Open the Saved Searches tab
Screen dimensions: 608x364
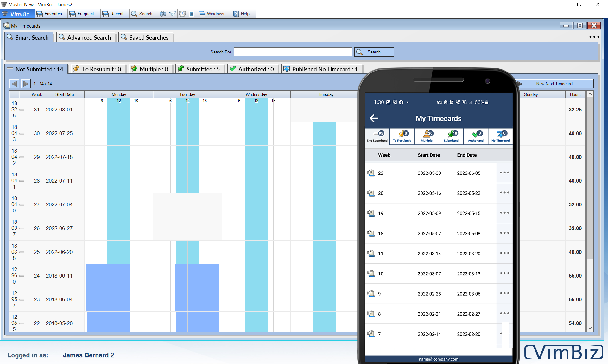(145, 37)
